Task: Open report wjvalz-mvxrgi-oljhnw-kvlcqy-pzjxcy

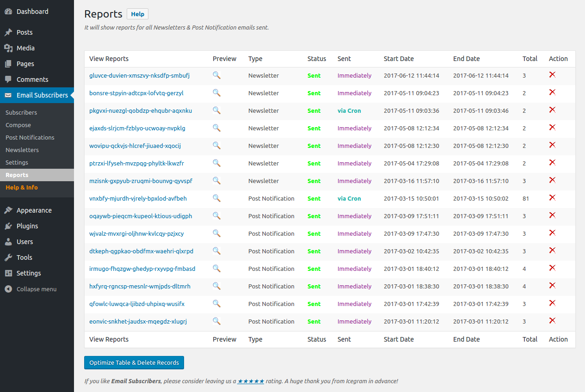Action: [136, 233]
